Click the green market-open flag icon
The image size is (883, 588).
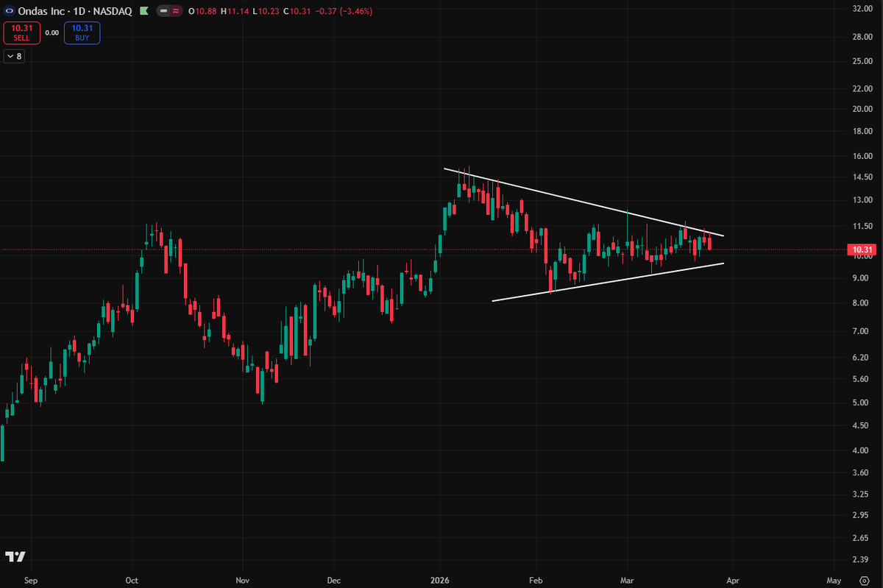coord(143,12)
